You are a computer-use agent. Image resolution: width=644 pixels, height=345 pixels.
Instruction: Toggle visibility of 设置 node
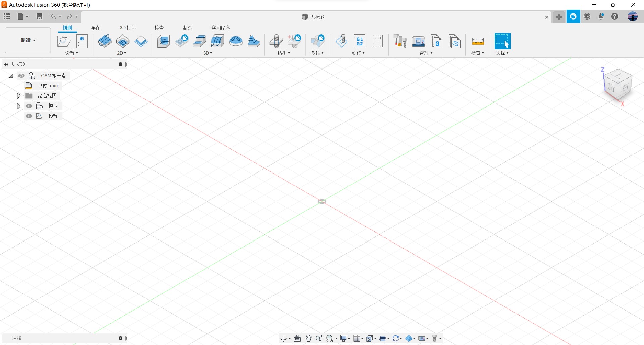[x=29, y=116]
